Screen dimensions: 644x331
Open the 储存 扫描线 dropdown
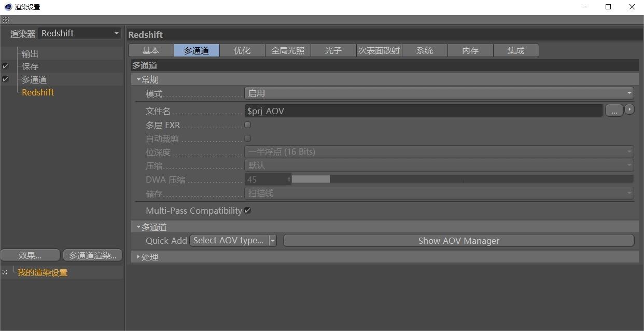(439, 193)
